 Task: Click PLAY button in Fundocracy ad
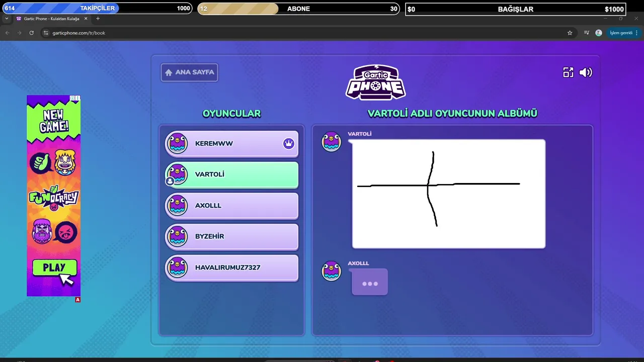point(54,268)
